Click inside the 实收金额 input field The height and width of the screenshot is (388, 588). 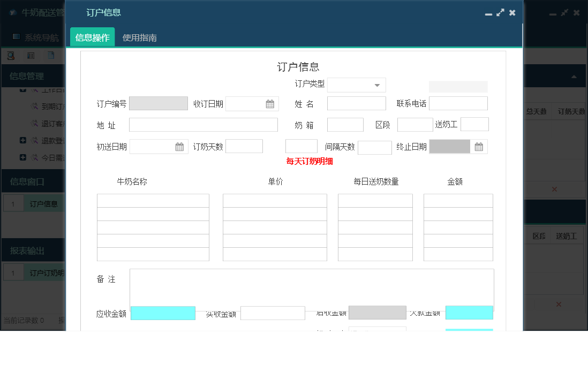click(x=272, y=313)
